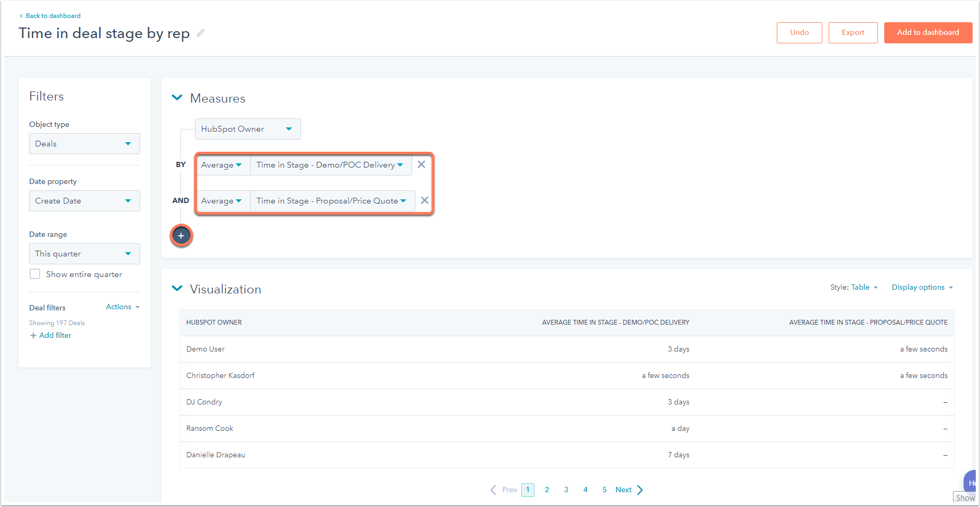Click the HubSpot Owner column header
The image size is (980, 507).
point(214,322)
